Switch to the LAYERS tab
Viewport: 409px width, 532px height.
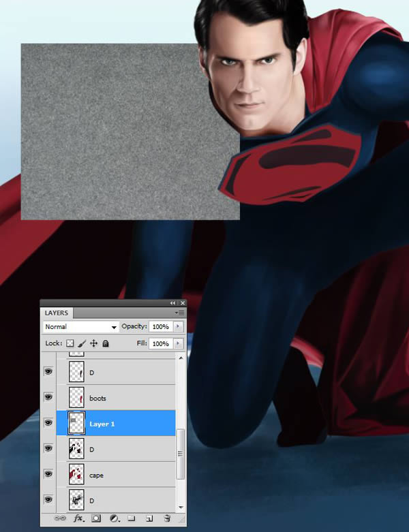(x=57, y=313)
